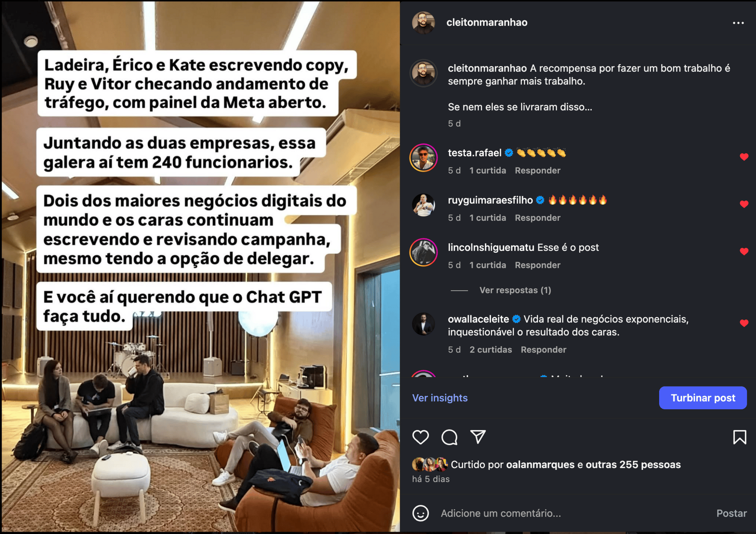View 2 curtidas on owallaceleite's comment
This screenshot has width=756, height=534.
pyautogui.click(x=491, y=350)
